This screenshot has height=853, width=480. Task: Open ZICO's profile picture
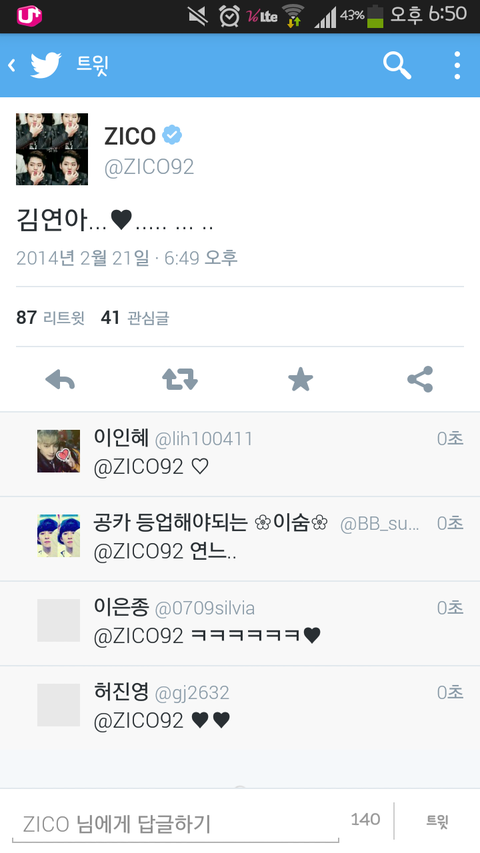(52, 149)
